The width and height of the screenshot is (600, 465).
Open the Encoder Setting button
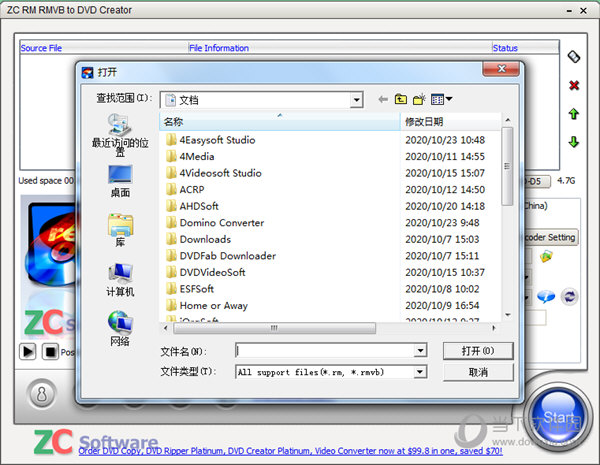pyautogui.click(x=549, y=237)
